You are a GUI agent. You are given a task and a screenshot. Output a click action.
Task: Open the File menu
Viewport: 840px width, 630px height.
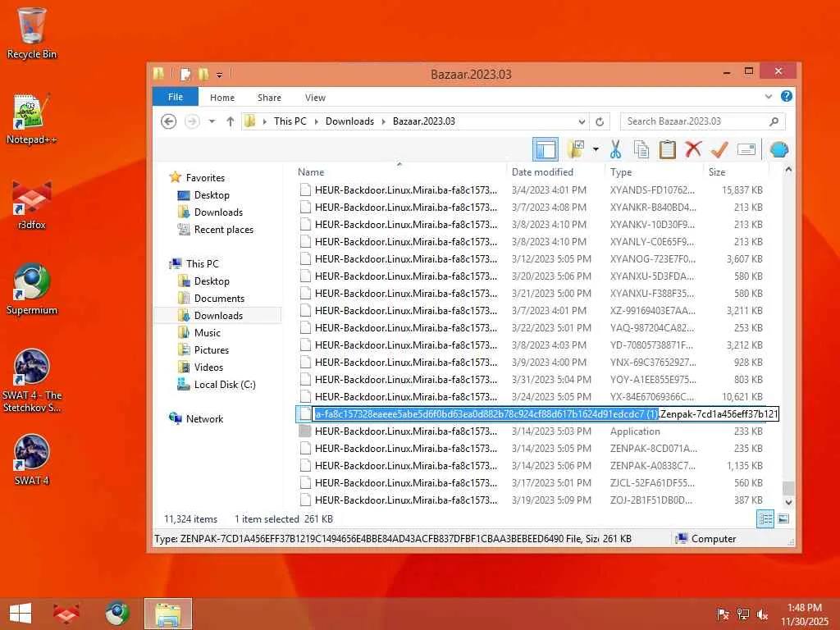pos(176,97)
